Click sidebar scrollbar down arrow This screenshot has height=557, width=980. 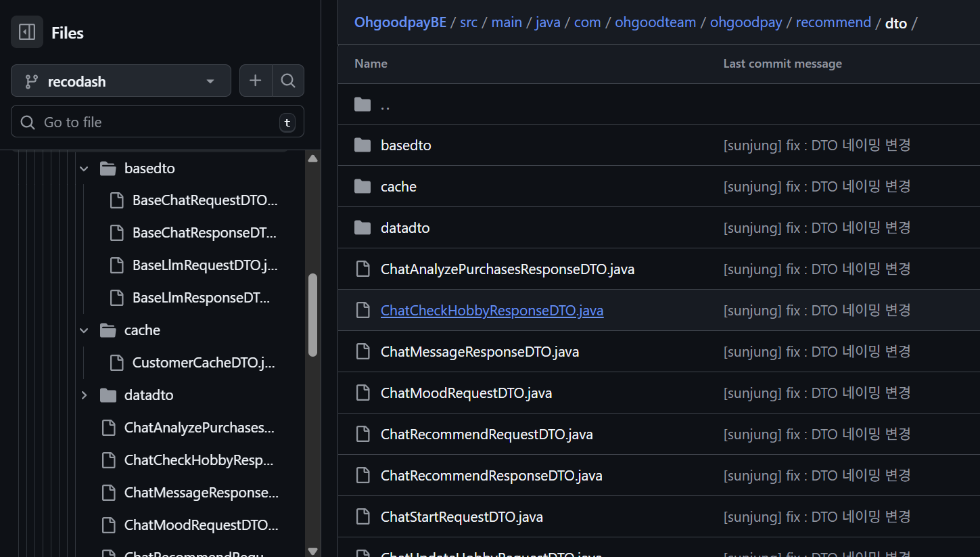(x=312, y=551)
